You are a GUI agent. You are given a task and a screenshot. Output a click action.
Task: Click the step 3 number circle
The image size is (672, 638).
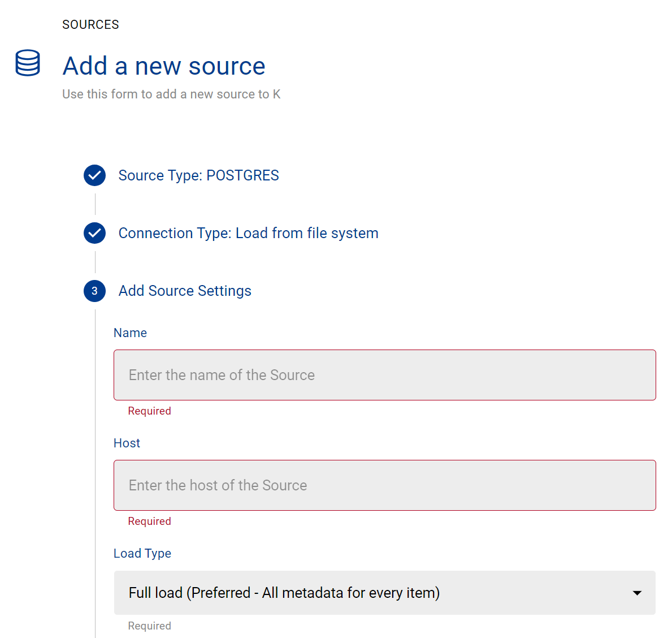click(94, 291)
